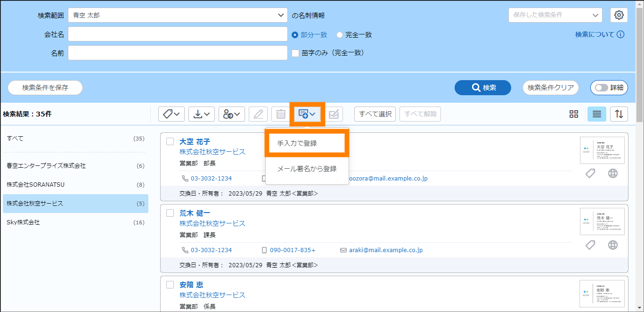
Task: Click the globe icon on 荒木 健一's card
Action: (612, 245)
